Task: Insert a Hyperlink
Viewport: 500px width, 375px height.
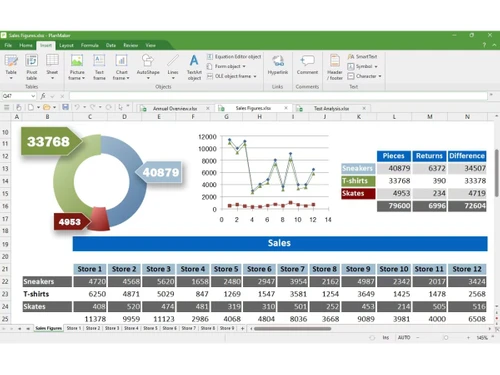Action: 278,65
